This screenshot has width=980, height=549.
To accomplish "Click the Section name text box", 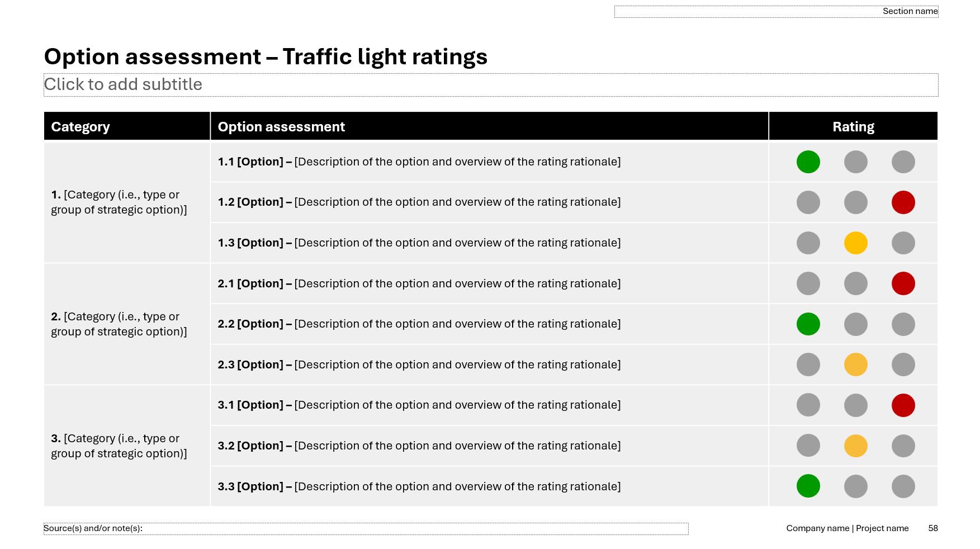I will (775, 12).
